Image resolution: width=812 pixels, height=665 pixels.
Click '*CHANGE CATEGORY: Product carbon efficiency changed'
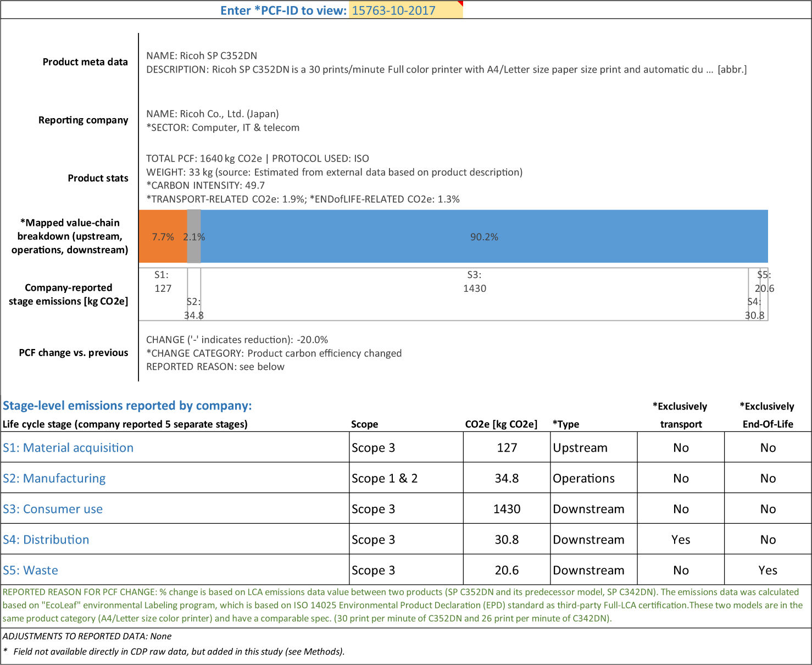274,353
